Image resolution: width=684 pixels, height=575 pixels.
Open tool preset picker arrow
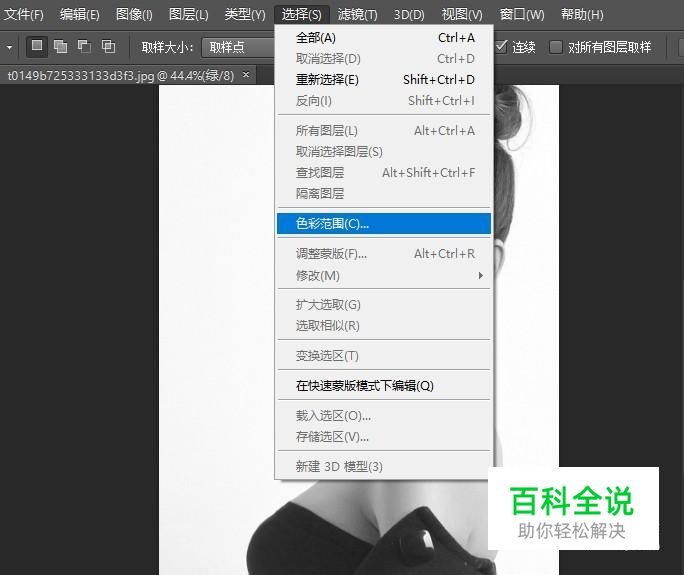pyautogui.click(x=9, y=47)
